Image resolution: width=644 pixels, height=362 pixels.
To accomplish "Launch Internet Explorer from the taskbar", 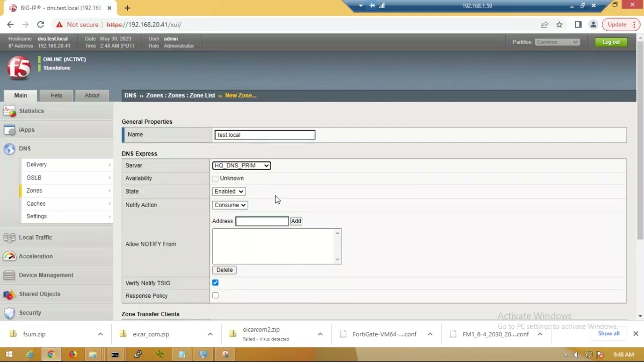I will point(30,354).
